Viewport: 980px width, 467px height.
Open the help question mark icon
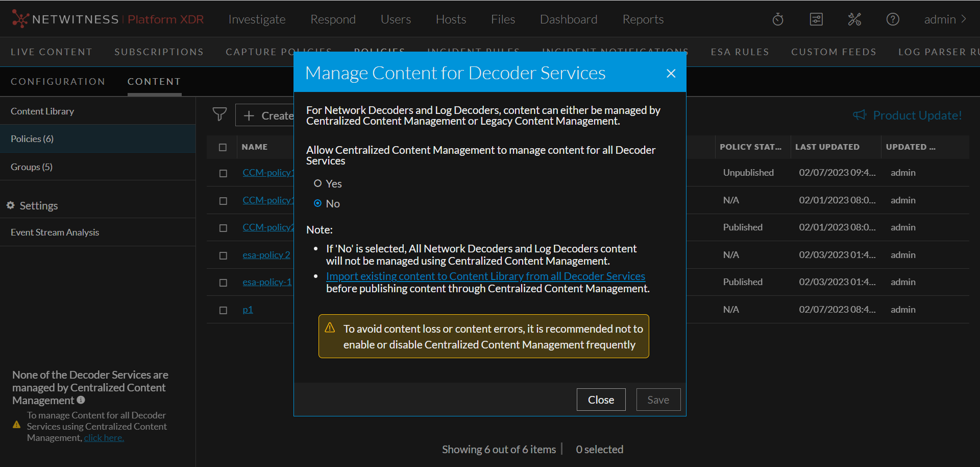coord(892,19)
